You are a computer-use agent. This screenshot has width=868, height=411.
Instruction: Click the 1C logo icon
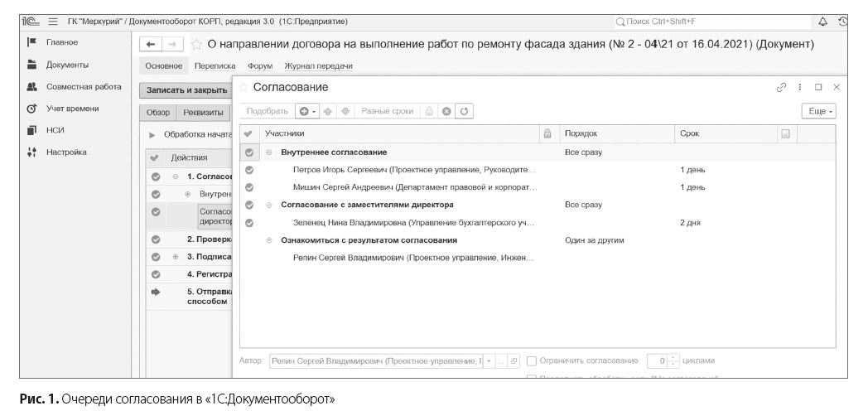tap(31, 22)
